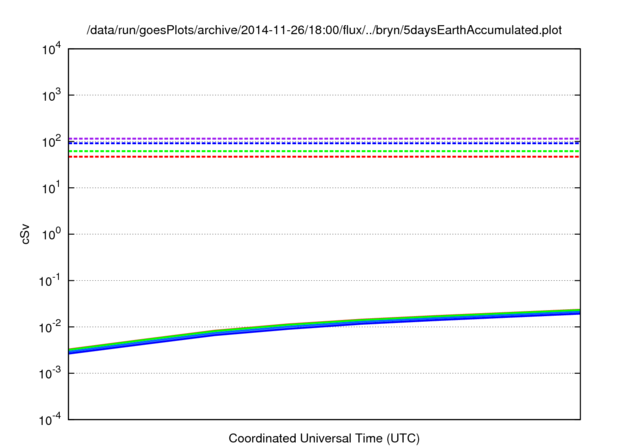Click the 10^-2 y-axis tick label
This screenshot has width=640, height=448.
coord(50,328)
